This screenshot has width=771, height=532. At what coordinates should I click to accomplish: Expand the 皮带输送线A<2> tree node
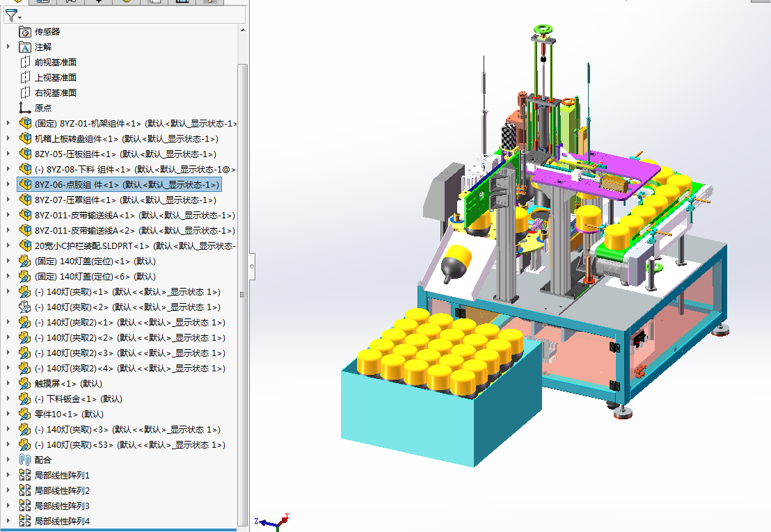click(x=8, y=230)
